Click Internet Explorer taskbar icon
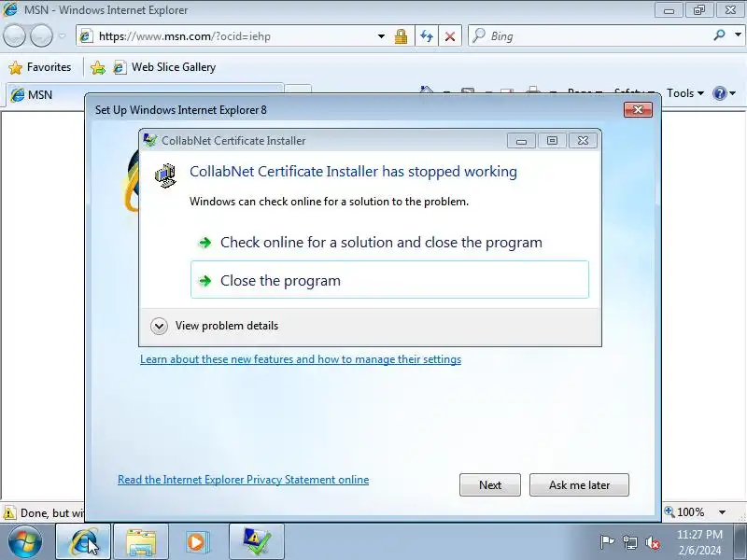 pos(83,542)
